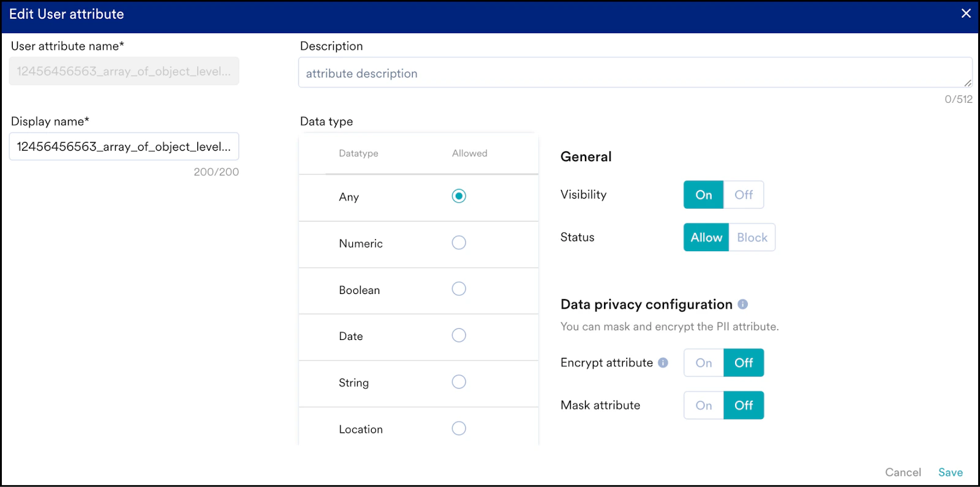Switch Encrypt attribute to On
This screenshot has width=980, height=487.
pos(704,363)
